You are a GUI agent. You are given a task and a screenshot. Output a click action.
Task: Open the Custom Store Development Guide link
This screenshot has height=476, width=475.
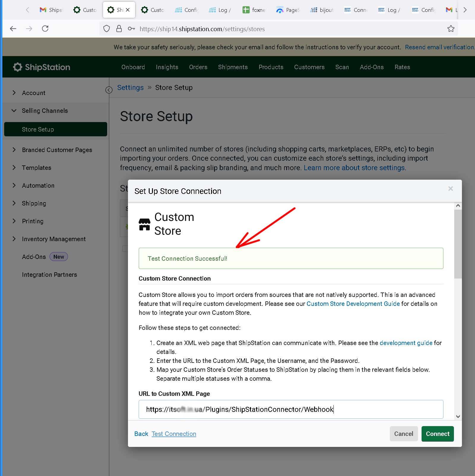click(x=353, y=304)
